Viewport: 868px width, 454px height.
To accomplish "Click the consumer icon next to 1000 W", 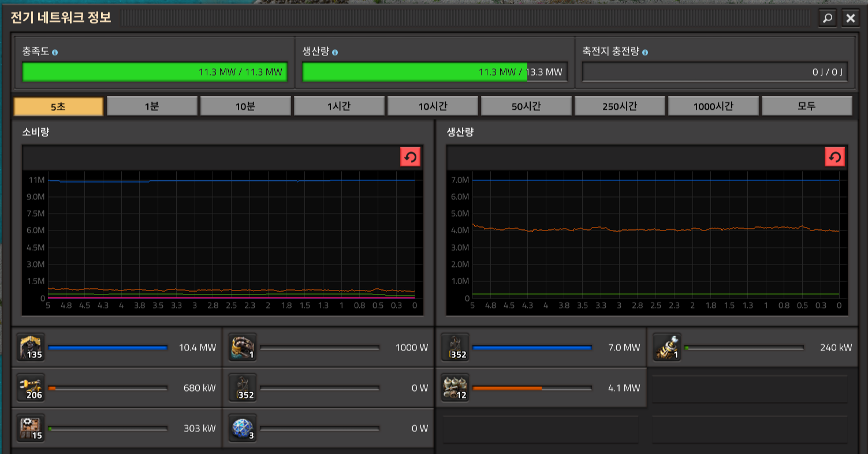I will pos(243,348).
